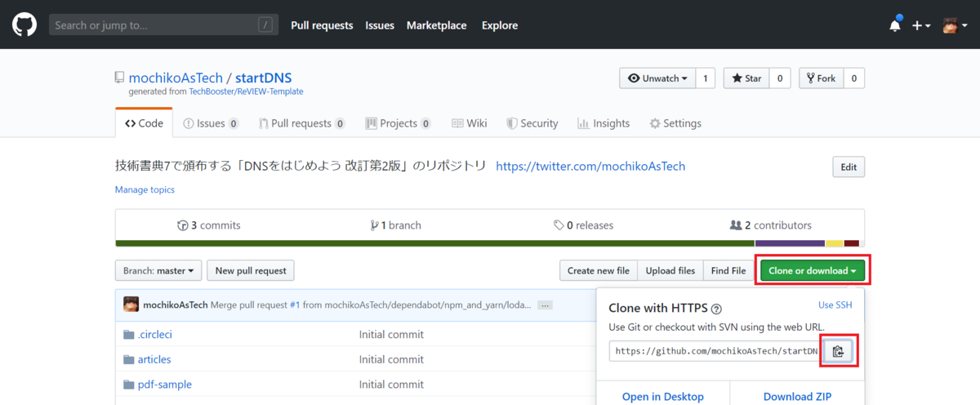Click Upload files button
The height and width of the screenshot is (405, 980).
click(670, 270)
